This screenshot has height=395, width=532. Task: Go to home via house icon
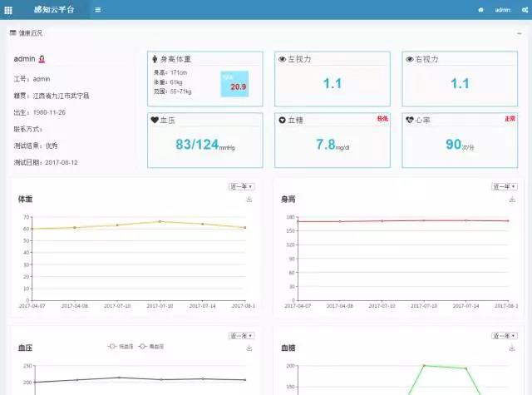[x=480, y=10]
